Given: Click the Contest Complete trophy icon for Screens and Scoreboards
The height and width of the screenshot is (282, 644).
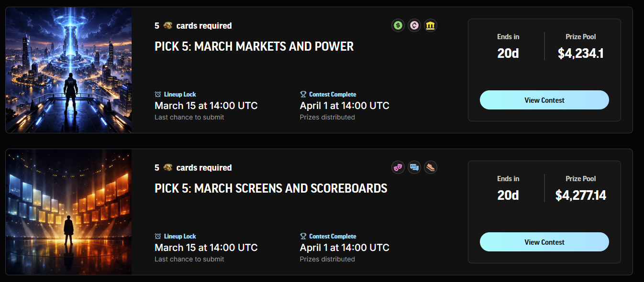Looking at the screenshot, I should click(303, 237).
